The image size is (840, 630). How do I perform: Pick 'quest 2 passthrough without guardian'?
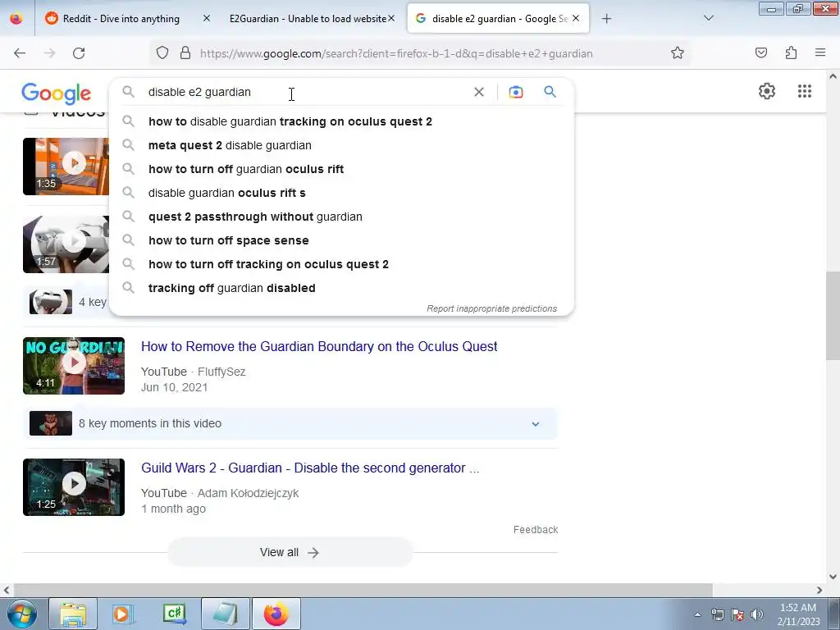[x=342, y=217]
